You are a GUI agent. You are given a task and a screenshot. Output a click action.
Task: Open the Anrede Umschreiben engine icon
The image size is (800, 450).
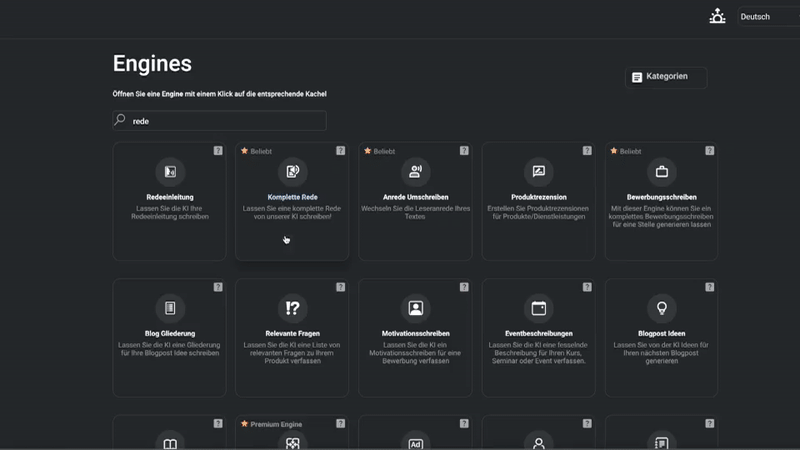415,172
